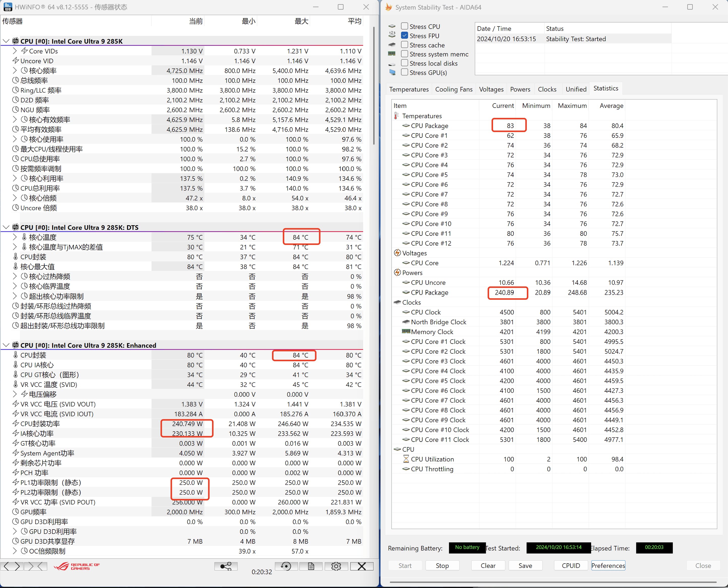
Task: Click the lightning icon beside Uncore VID
Action: pos(15,61)
